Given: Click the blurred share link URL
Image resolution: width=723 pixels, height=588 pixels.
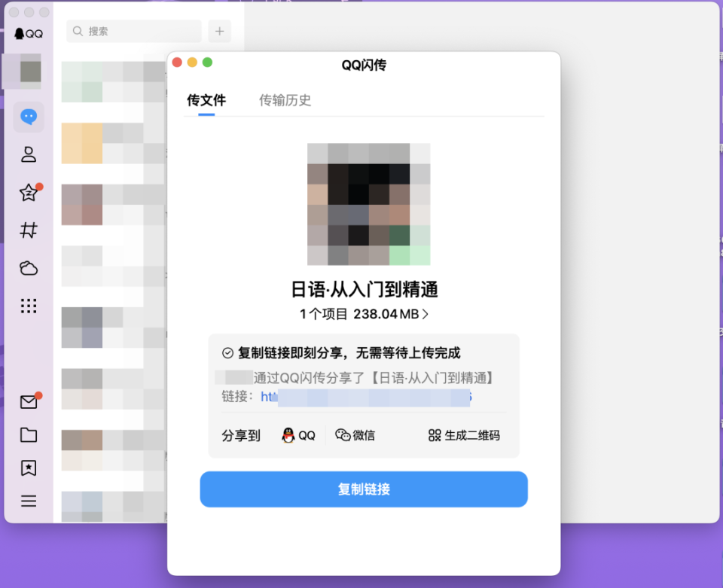Looking at the screenshot, I should click(x=366, y=398).
